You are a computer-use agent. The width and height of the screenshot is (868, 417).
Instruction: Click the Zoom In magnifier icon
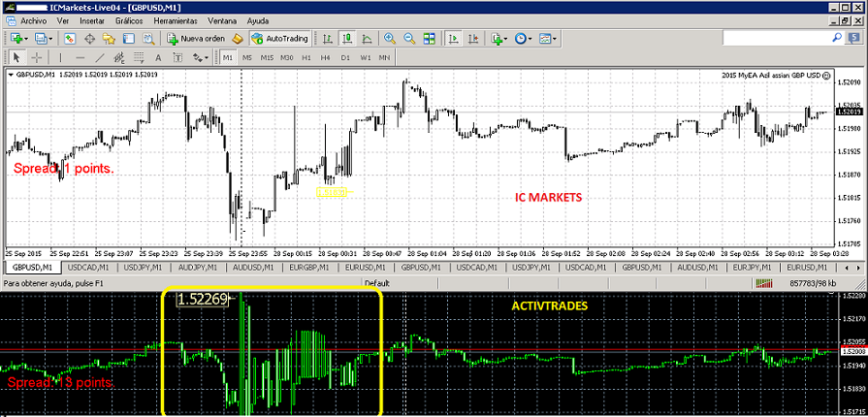(390, 39)
